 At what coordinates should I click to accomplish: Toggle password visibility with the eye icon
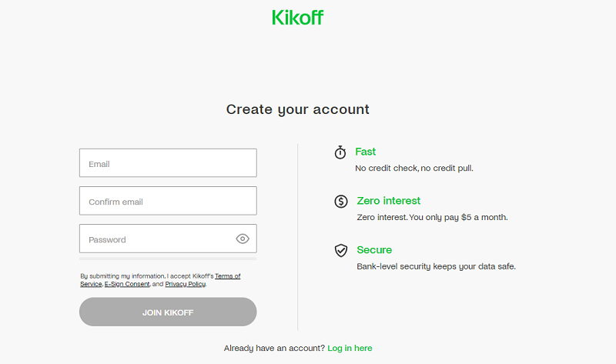[243, 239]
